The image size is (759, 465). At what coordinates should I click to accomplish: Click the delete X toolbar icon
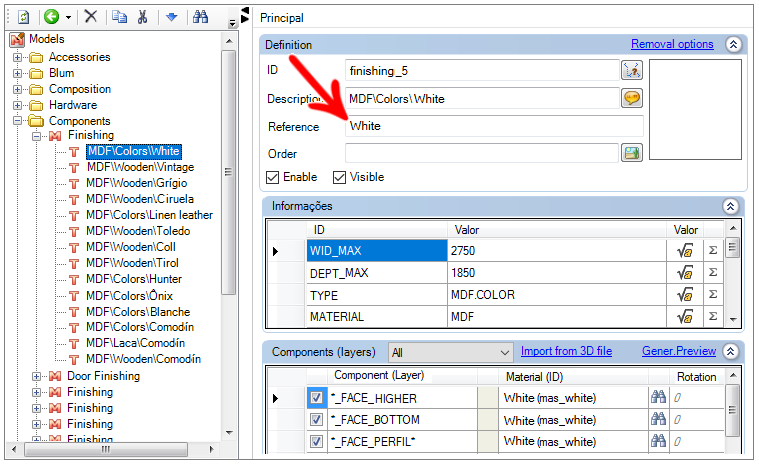tap(91, 17)
